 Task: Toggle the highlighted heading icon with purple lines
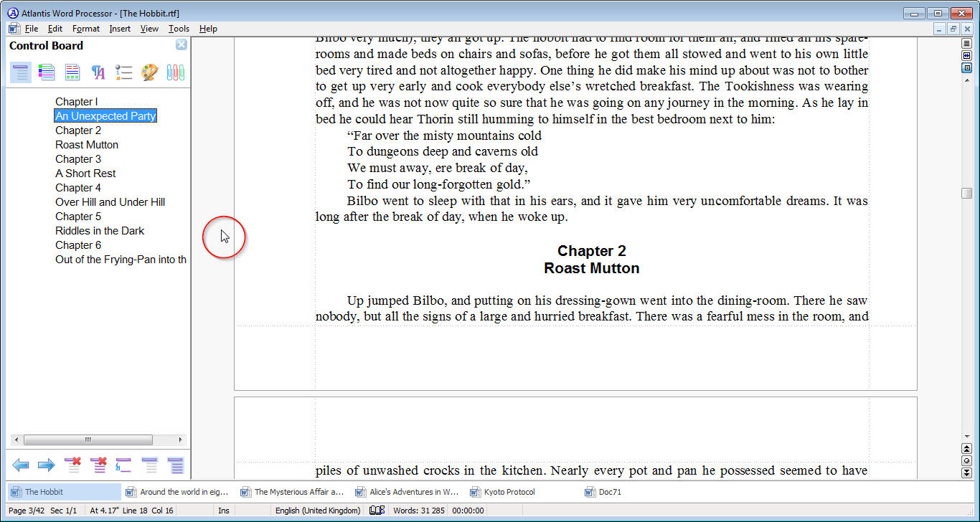pos(176,465)
